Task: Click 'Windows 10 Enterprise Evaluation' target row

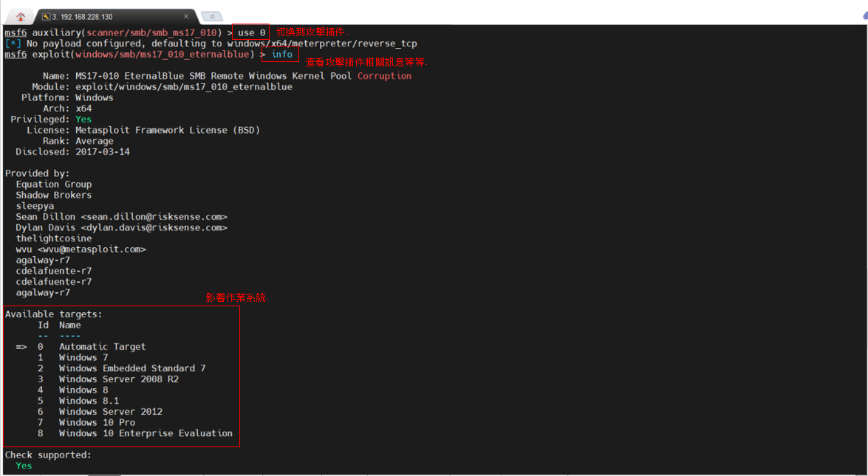Action: point(135,433)
